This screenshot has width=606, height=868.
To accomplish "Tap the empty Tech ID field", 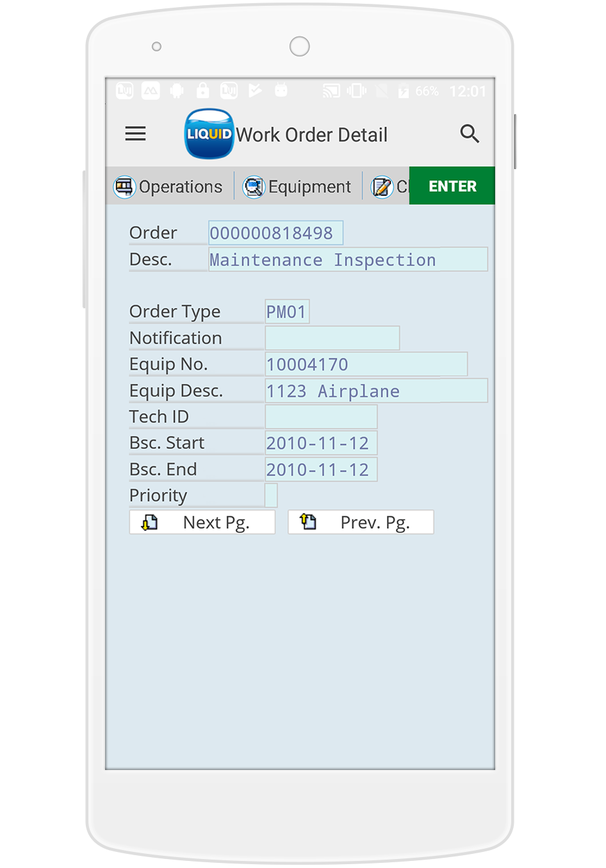I will [x=321, y=417].
